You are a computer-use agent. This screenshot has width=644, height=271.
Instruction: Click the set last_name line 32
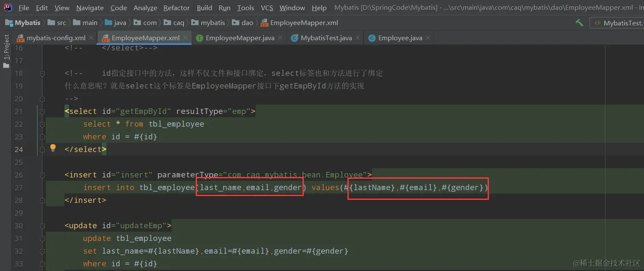[216, 251]
